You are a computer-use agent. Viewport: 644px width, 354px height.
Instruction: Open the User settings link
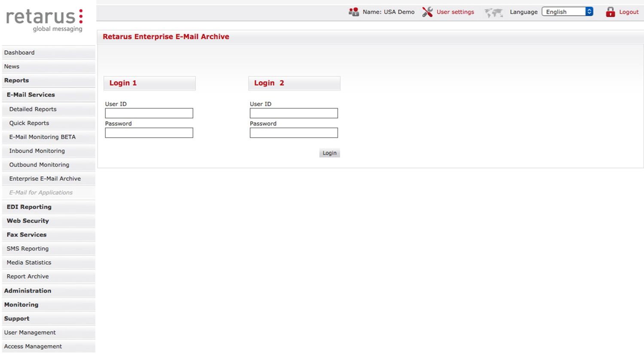pos(455,12)
